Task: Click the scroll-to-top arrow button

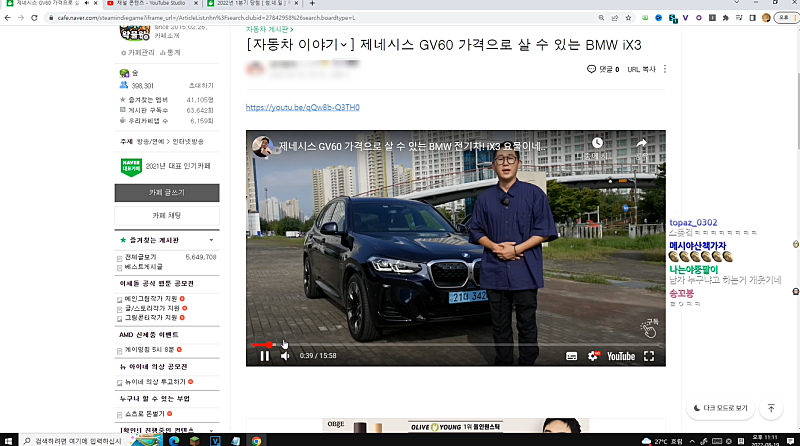Action: click(x=771, y=408)
